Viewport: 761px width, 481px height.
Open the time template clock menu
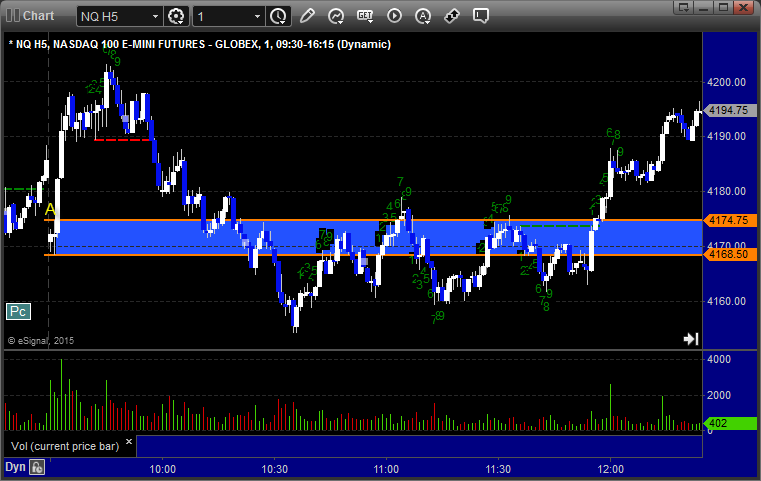click(278, 17)
